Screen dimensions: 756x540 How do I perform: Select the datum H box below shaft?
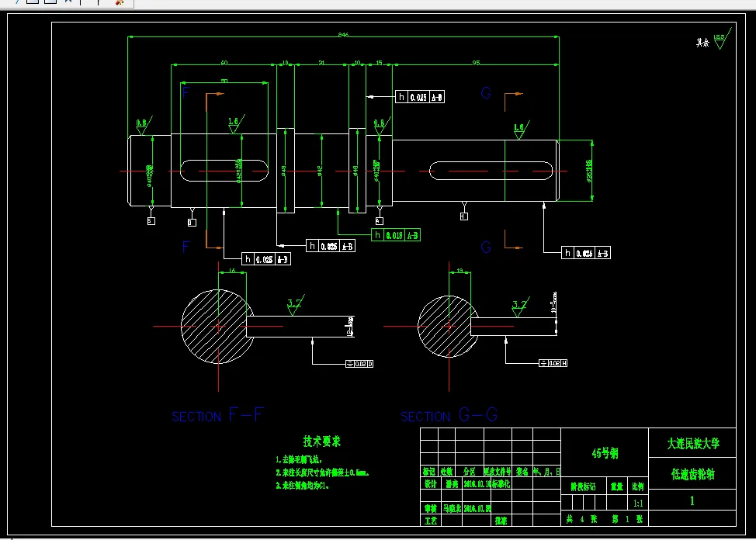(x=464, y=216)
